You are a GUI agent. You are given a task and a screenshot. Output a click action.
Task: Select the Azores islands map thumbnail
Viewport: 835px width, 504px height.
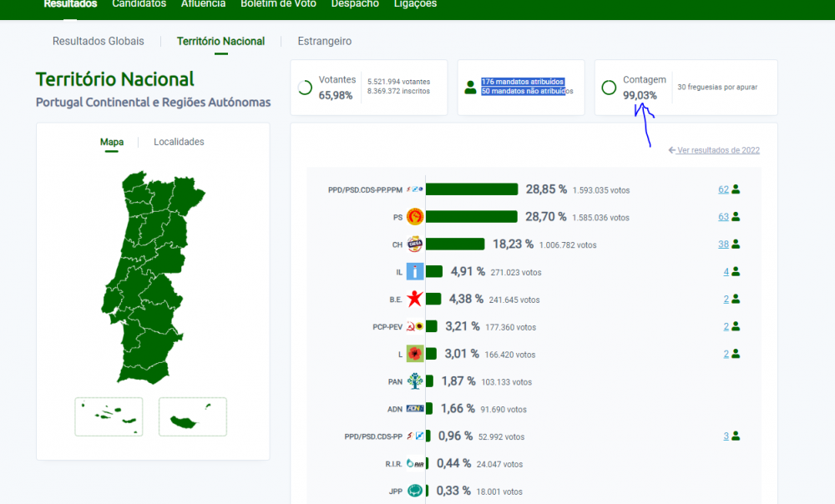pyautogui.click(x=109, y=416)
